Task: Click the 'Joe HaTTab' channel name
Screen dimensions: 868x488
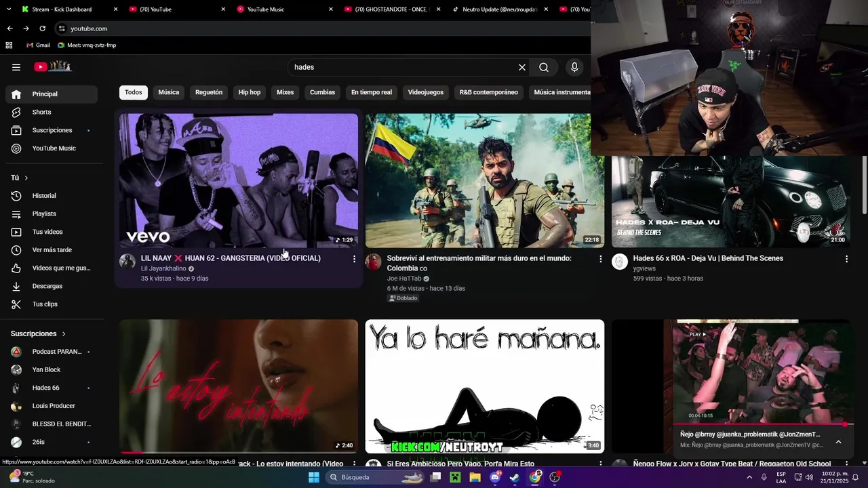Action: pyautogui.click(x=404, y=279)
